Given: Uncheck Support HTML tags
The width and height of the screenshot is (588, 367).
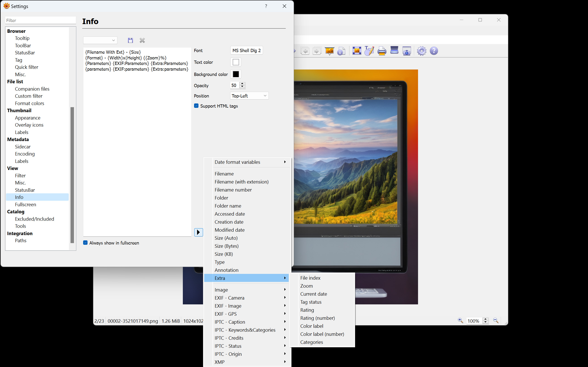Looking at the screenshot, I should (x=196, y=106).
